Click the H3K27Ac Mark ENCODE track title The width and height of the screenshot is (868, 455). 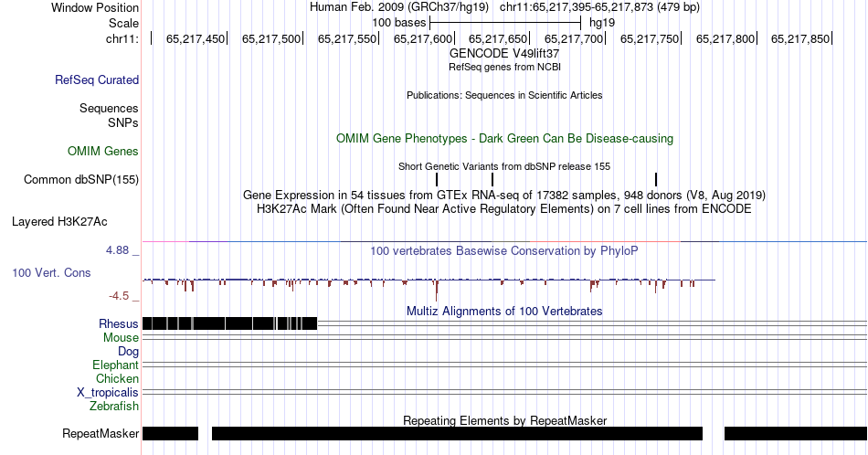[x=504, y=208]
